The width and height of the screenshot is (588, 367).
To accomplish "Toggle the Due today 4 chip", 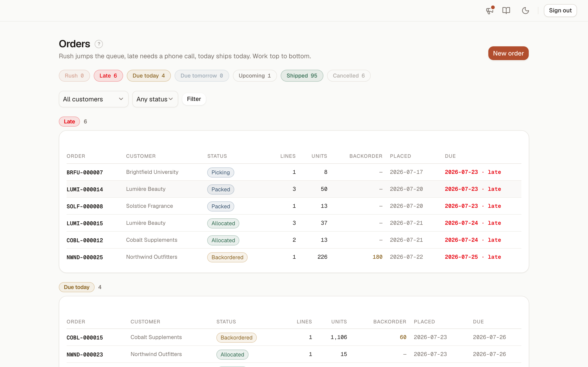I will coord(149,76).
